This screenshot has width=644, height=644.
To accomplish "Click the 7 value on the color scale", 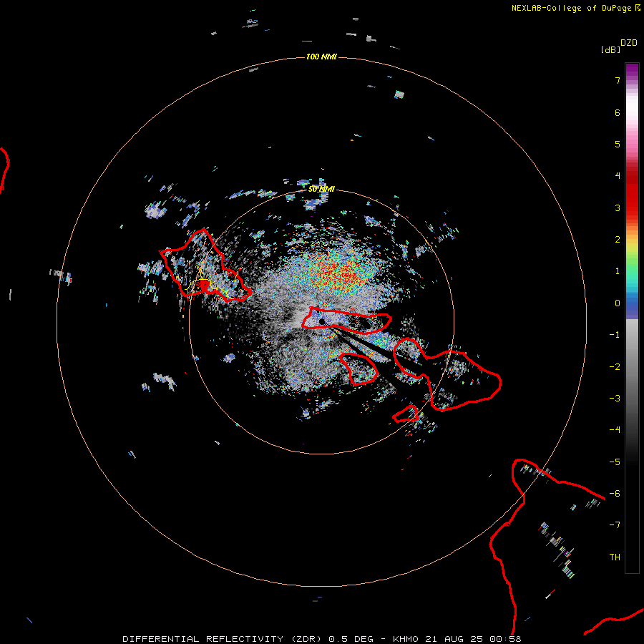I will click(x=618, y=80).
